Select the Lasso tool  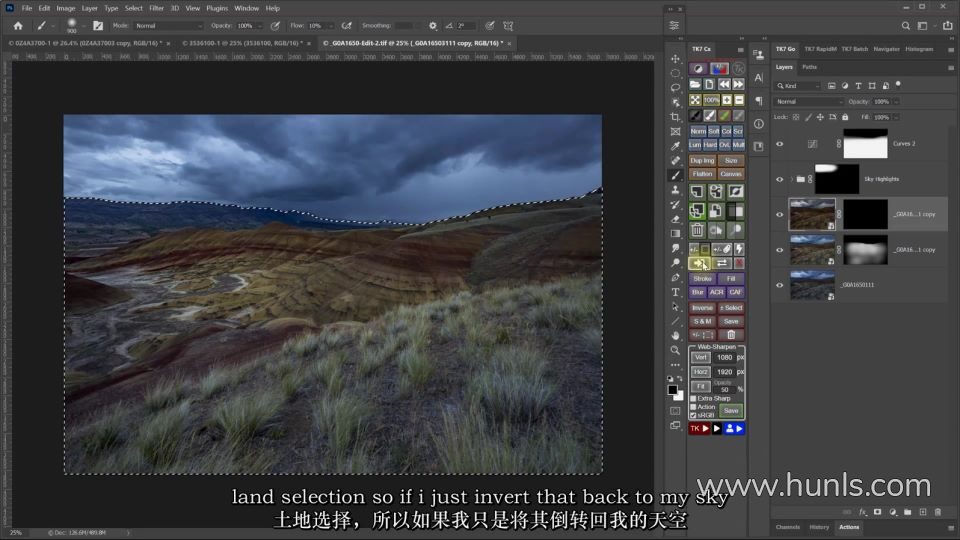(675, 88)
